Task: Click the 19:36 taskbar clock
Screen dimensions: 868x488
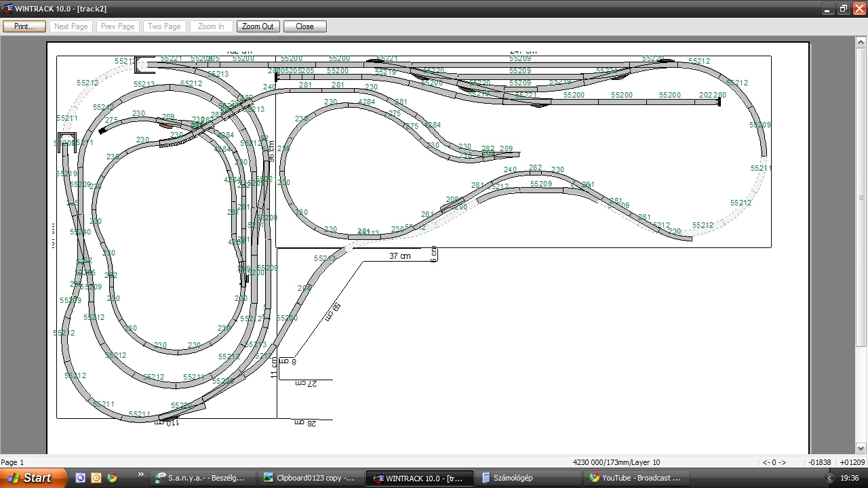Action: point(849,478)
